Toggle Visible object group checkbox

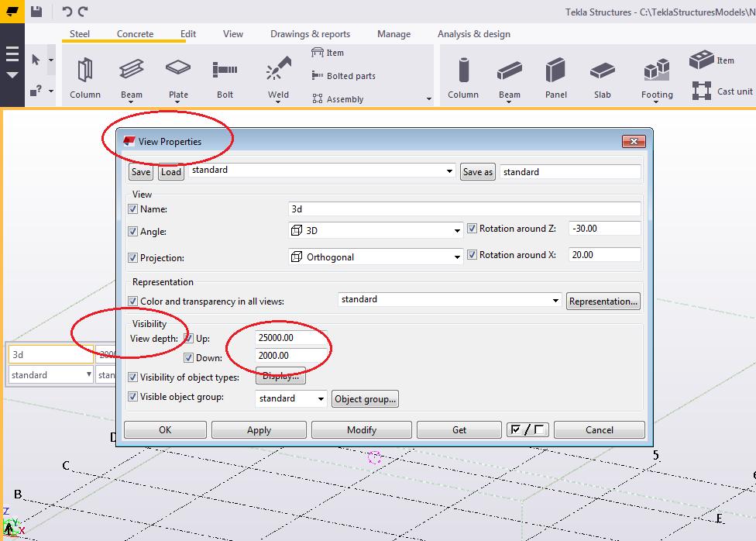click(x=132, y=396)
